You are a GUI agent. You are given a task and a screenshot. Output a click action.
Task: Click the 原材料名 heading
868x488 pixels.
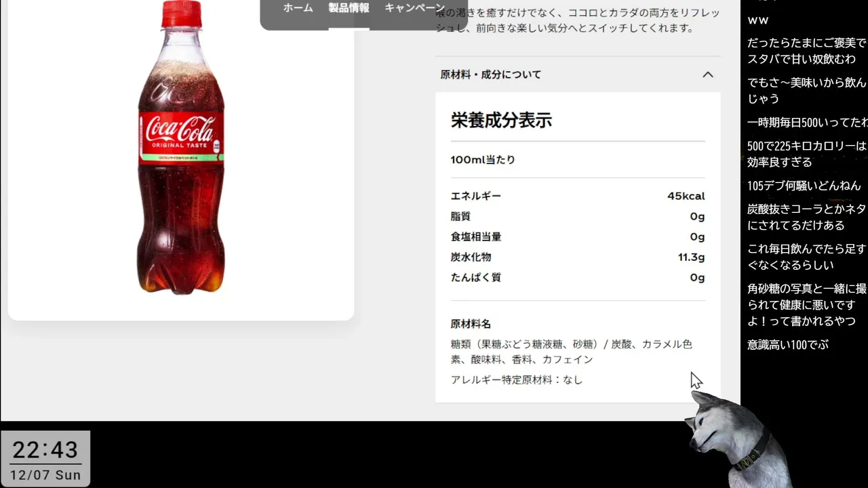[x=471, y=324]
